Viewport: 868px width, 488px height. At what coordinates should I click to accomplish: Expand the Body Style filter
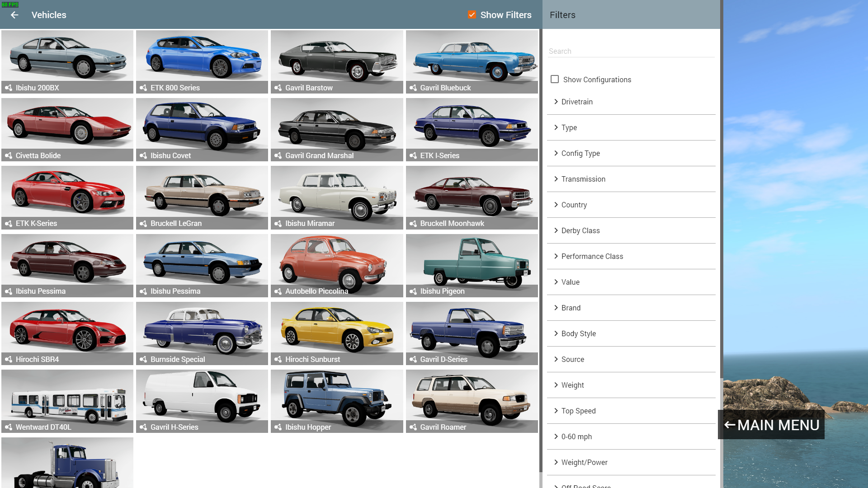(x=578, y=333)
